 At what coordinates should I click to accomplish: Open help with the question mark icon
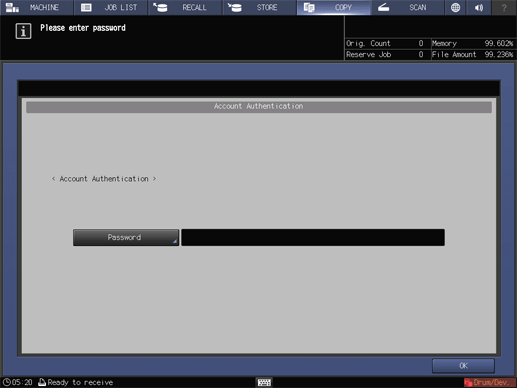point(504,7)
